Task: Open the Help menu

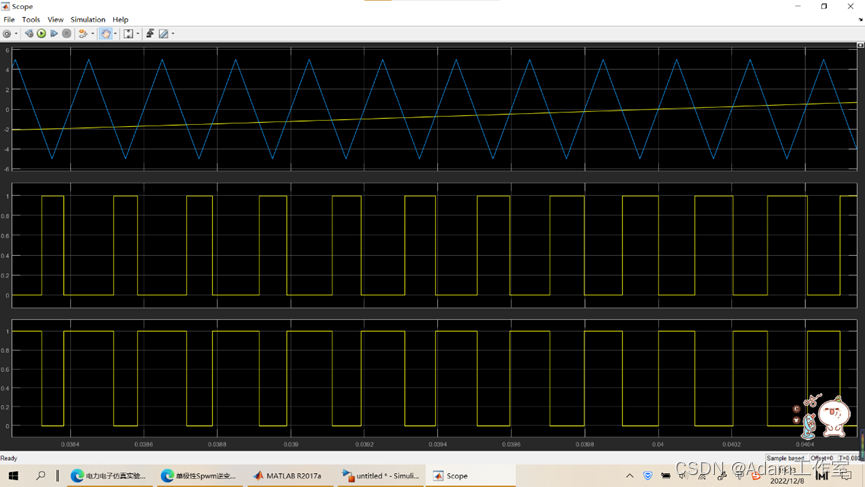Action: pos(120,19)
